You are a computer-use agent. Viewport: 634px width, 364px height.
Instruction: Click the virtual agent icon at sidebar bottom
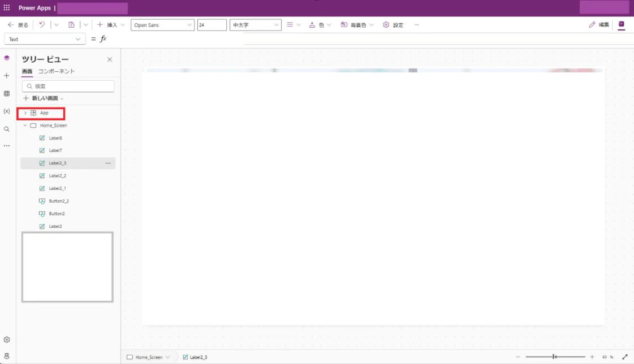coord(7,356)
